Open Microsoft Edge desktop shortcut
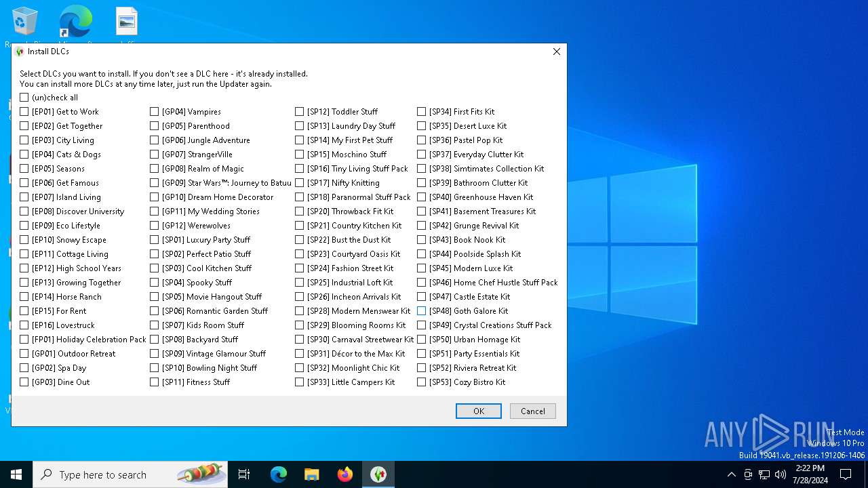868x488 pixels. (75, 22)
